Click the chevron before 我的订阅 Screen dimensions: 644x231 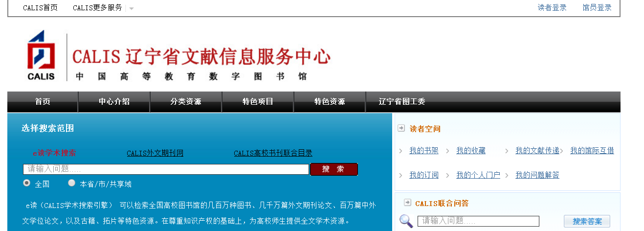coord(401,175)
